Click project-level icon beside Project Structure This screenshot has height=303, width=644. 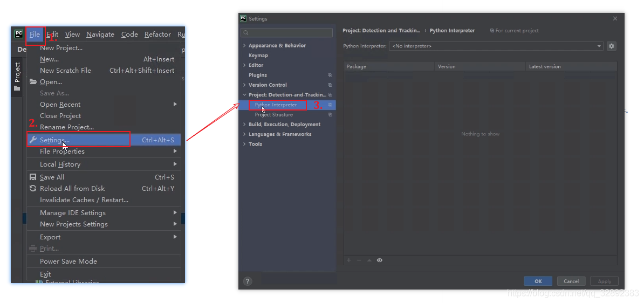(330, 114)
